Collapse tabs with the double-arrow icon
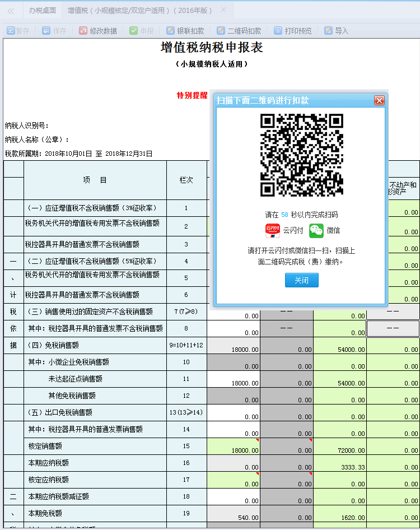This screenshot has height=530, width=420. click(x=11, y=11)
